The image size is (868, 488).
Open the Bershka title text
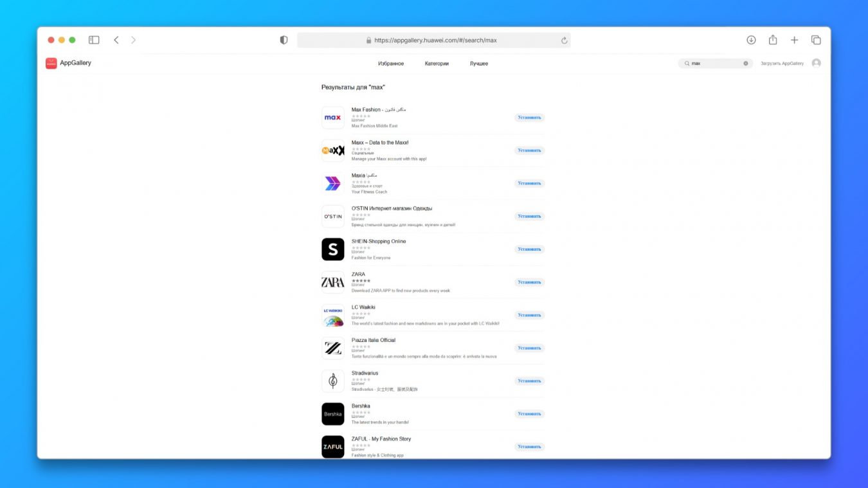(x=361, y=406)
